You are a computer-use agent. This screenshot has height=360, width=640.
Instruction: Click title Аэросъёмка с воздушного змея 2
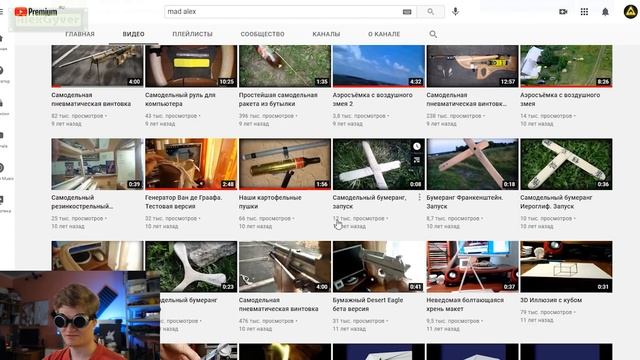(x=372, y=99)
